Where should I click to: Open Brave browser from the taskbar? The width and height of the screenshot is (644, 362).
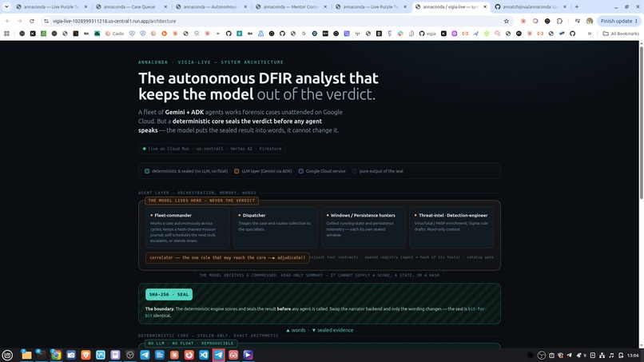[x=85, y=355]
